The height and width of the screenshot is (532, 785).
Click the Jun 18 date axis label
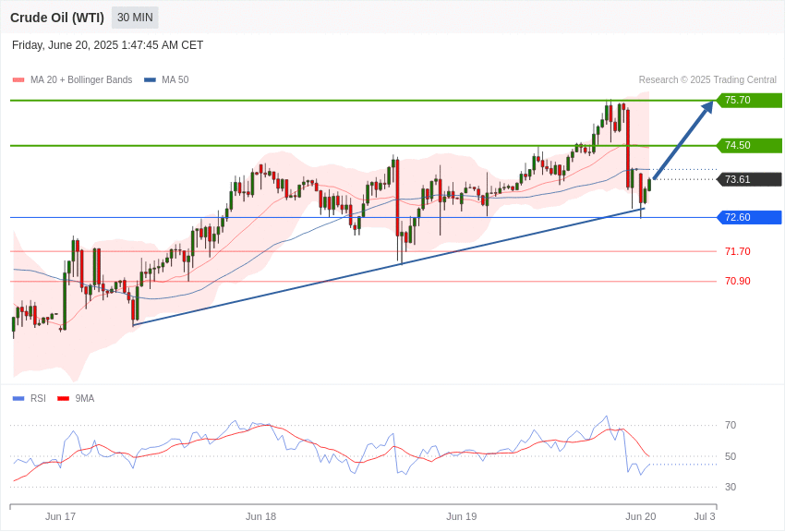pyautogui.click(x=260, y=516)
